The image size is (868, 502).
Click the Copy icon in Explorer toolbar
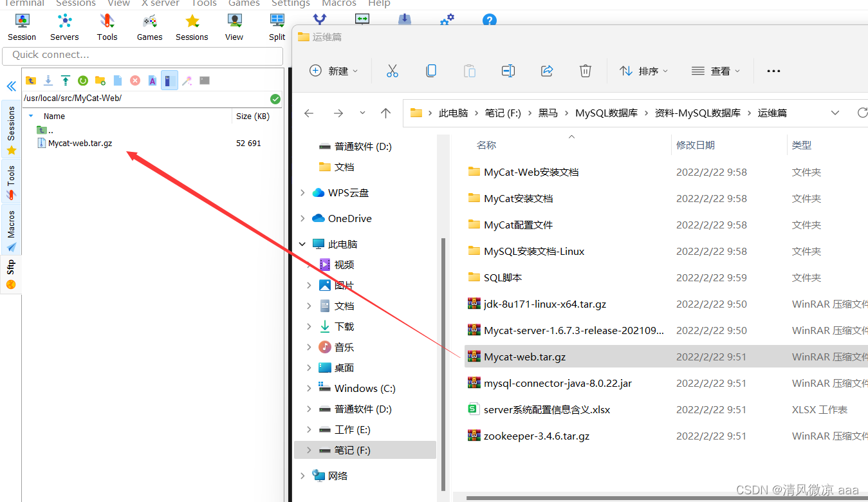[x=431, y=71]
